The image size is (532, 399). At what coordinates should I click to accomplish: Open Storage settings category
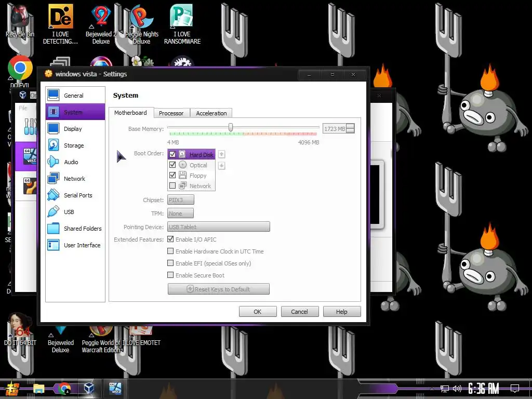coord(75,145)
